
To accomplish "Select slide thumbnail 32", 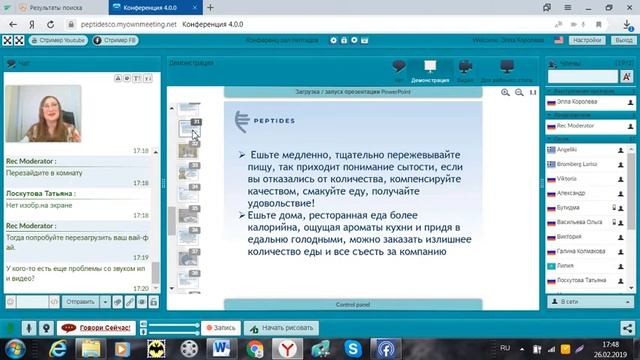I will pyautogui.click(x=189, y=150).
